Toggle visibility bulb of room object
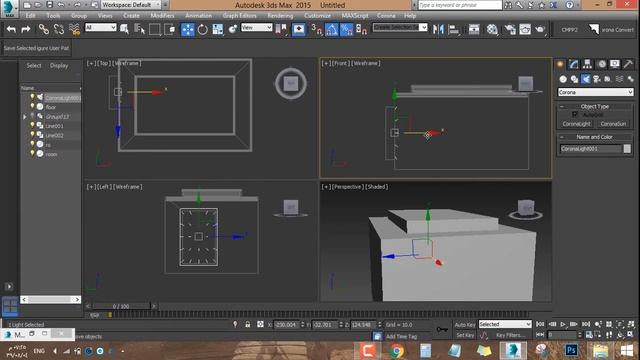The image size is (640, 360). (x=32, y=153)
